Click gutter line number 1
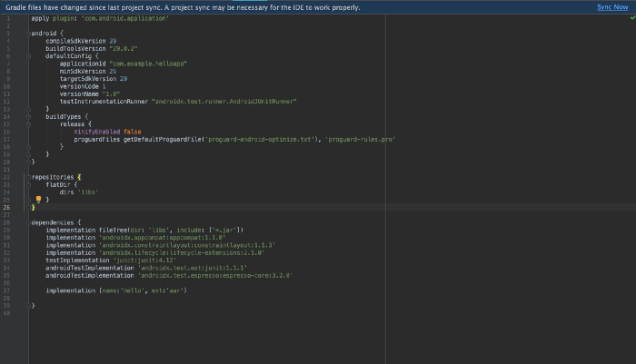Viewport: 636px width, 364px height. 8,19
